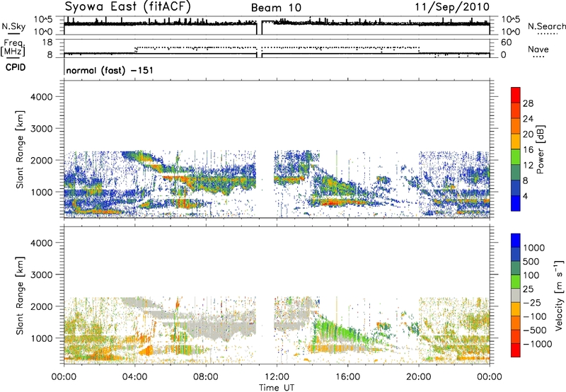Click the "12:00" time tick label
Image resolution: width=566 pixels, height=392 pixels.
277,377
